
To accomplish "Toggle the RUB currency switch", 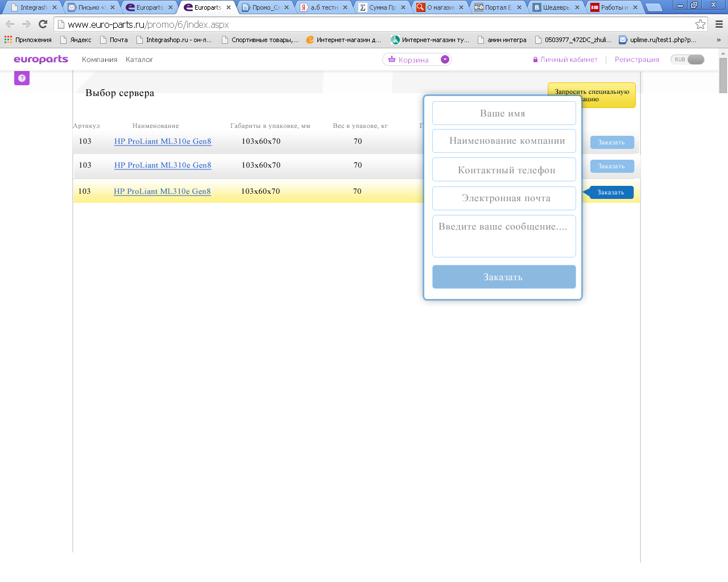I will pyautogui.click(x=688, y=60).
